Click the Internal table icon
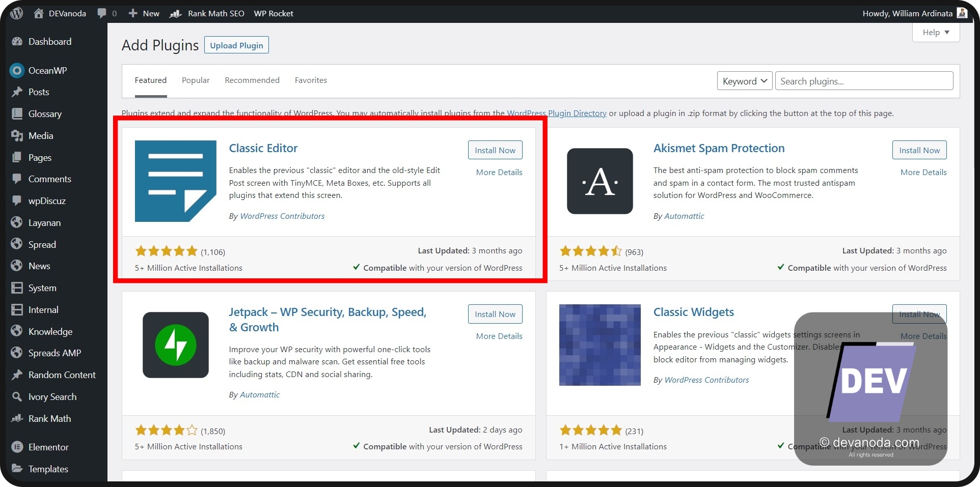This screenshot has width=980, height=487. pyautogui.click(x=17, y=310)
